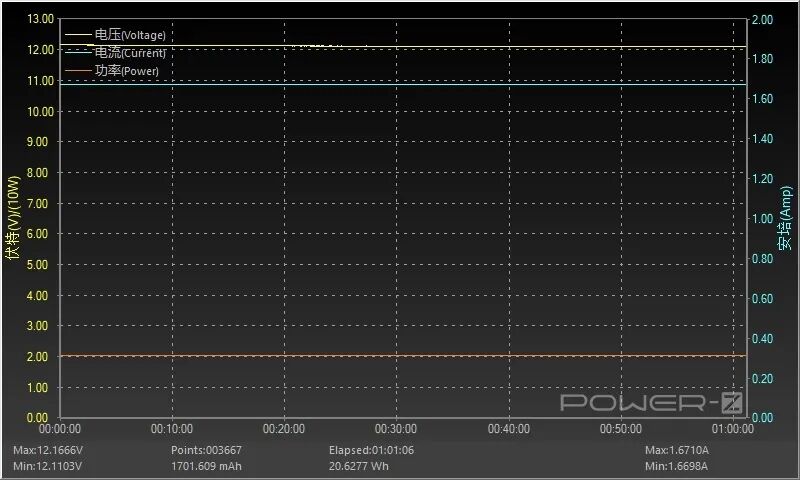
Task: Click the Max:1.6710A current readout
Action: coord(677,450)
